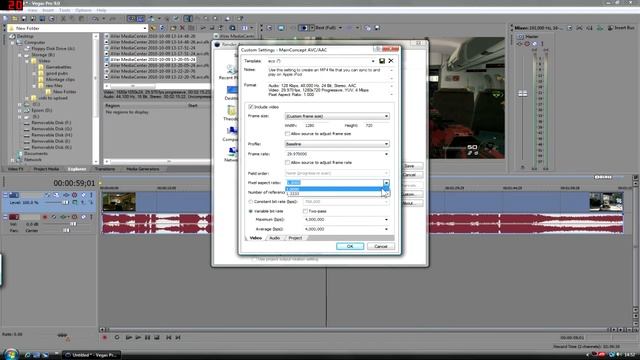
Task: Toggle Loop Playback in the transport bar
Action: tap(117, 338)
